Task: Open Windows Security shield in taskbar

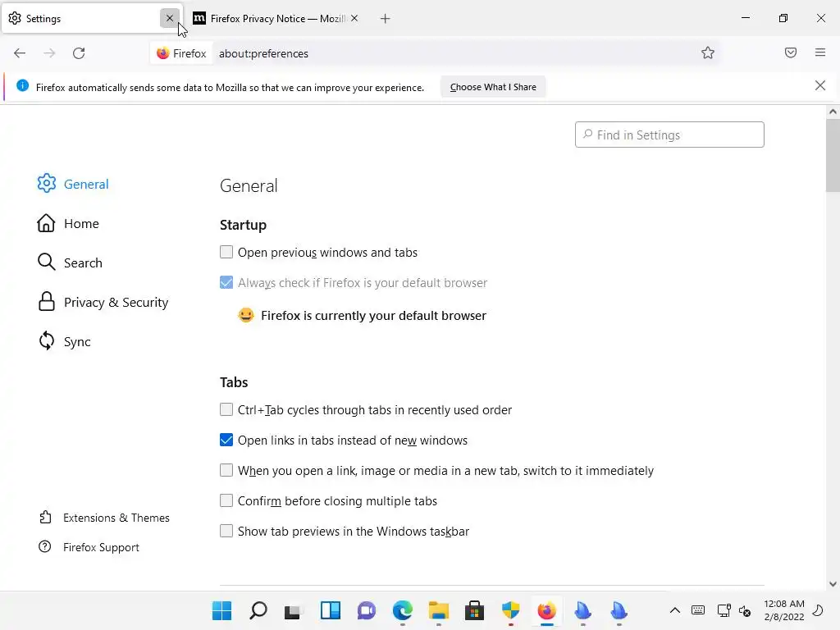Action: (510, 610)
